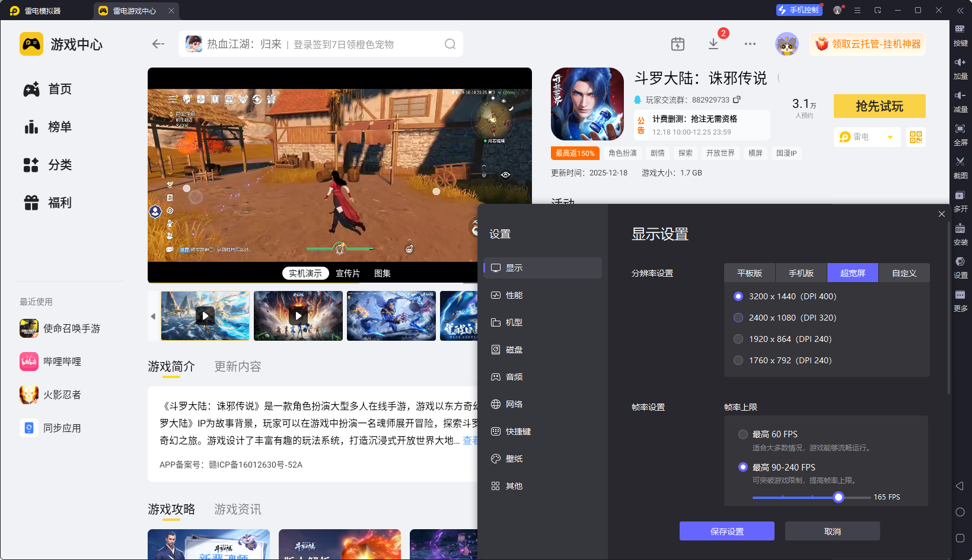Viewport: 972px width, 560px height.
Task: Open 壁纸 settings section
Action: tap(543, 459)
